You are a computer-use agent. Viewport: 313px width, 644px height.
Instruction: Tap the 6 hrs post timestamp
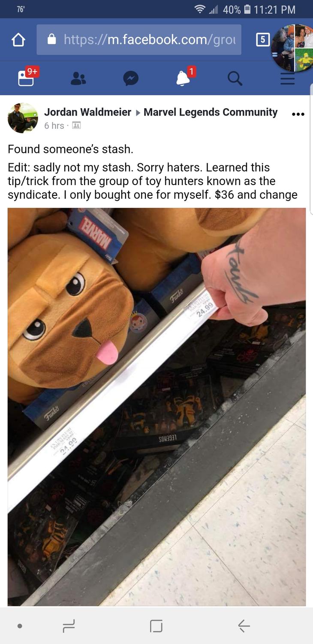54,125
